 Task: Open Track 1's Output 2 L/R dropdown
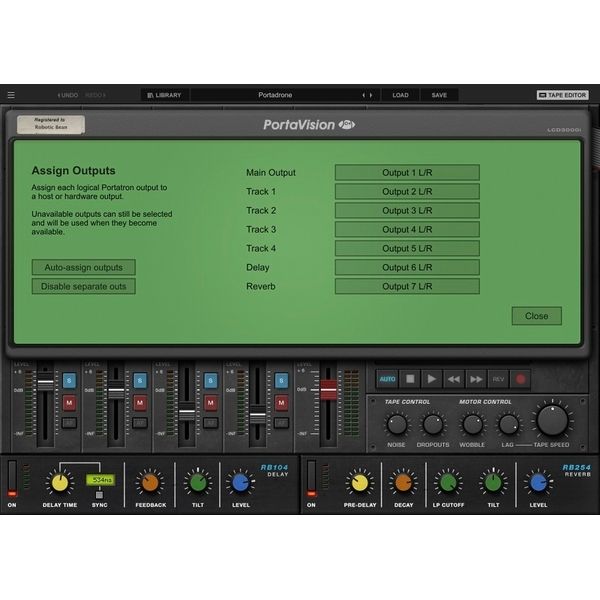click(407, 191)
